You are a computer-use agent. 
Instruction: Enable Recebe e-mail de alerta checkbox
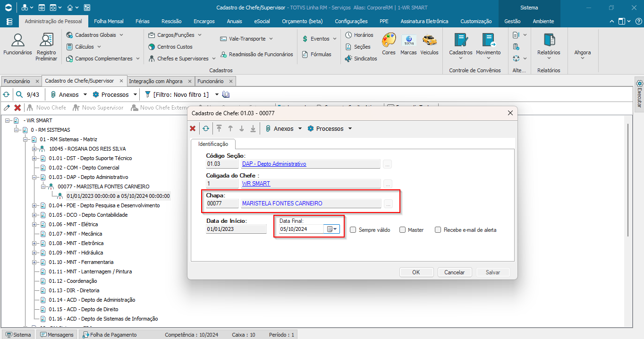pos(438,230)
